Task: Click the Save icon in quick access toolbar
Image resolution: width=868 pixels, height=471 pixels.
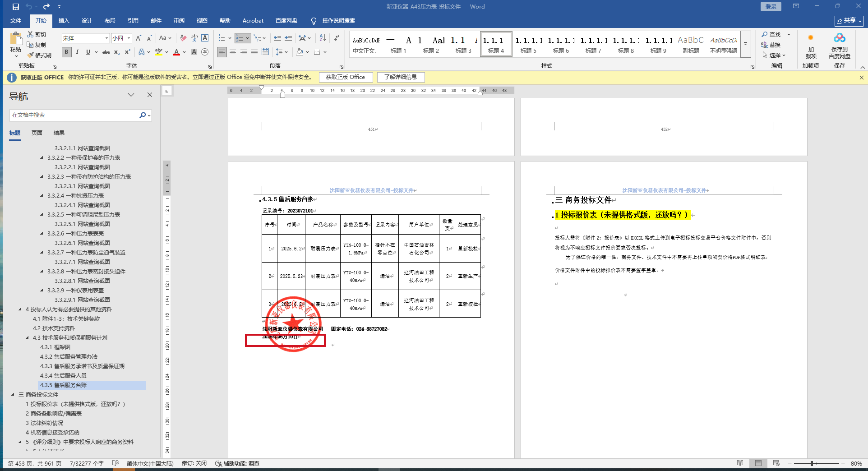Action: 16,7
